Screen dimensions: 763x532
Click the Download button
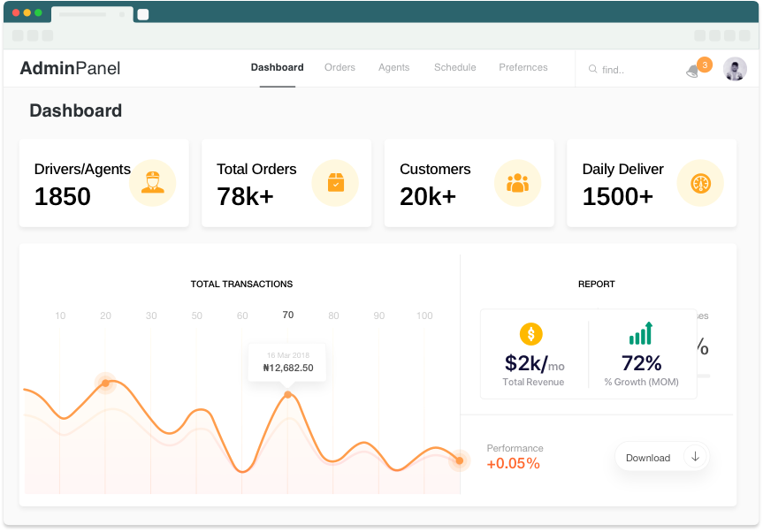(662, 457)
